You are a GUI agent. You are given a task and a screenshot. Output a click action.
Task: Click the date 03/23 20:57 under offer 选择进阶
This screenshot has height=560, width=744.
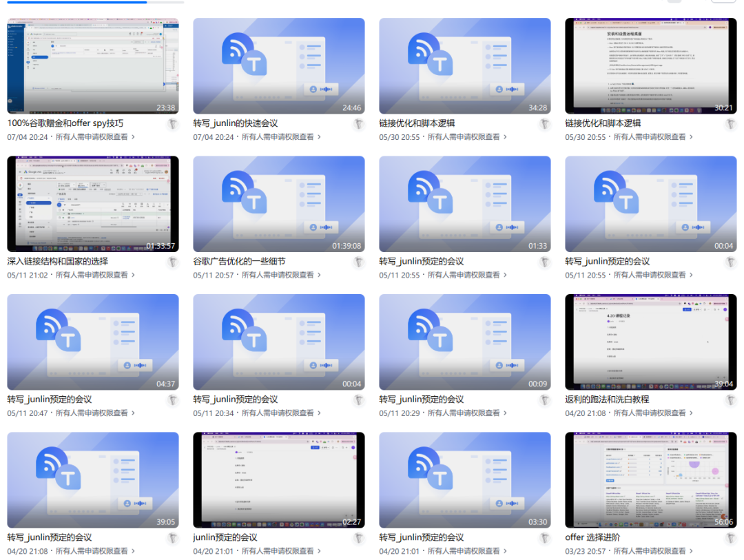point(586,551)
